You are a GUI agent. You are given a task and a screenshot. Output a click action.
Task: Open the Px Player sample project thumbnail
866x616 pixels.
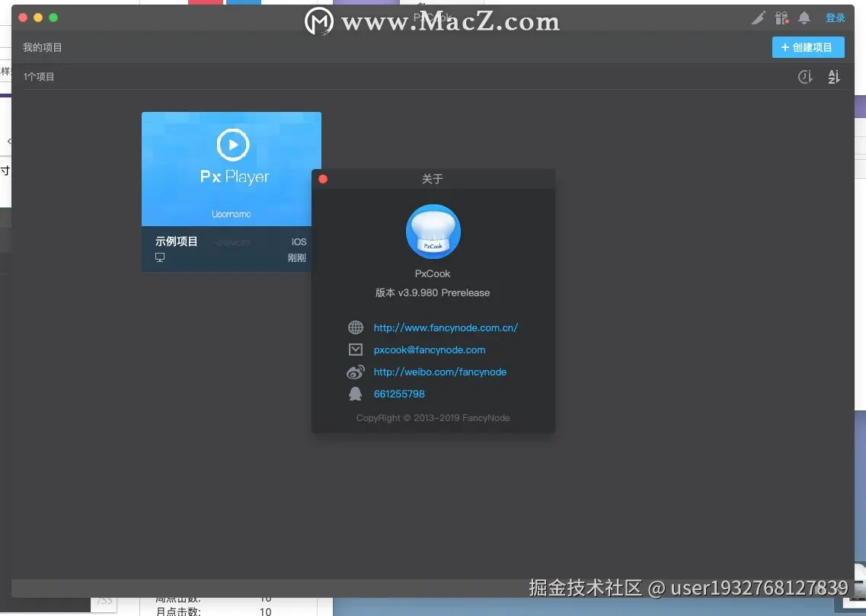pyautogui.click(x=232, y=169)
